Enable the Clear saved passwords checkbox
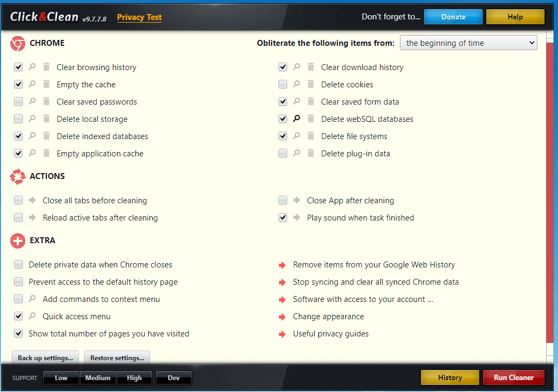This screenshot has height=392, width=558. 18,102
